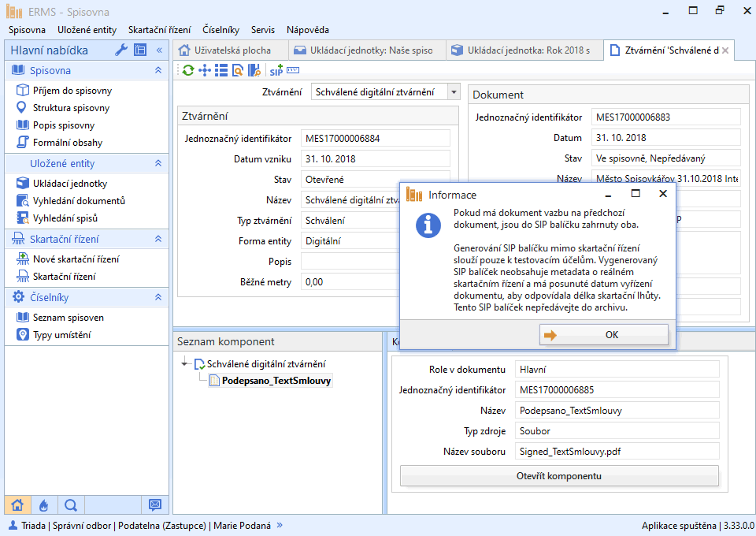Click the flame icon at sidebar bottom
Screen dimensions: 756x536
pos(44,505)
